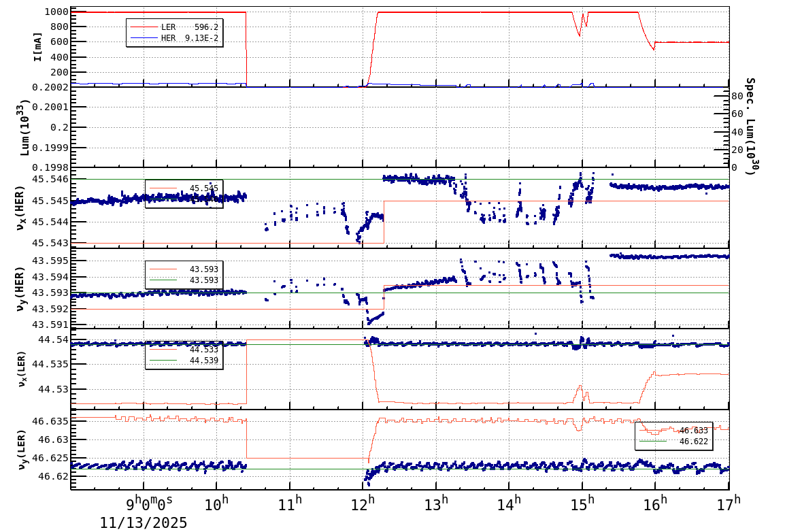The image size is (785, 532).
Task: Click the 43.591 tick label
Action: click(x=50, y=325)
